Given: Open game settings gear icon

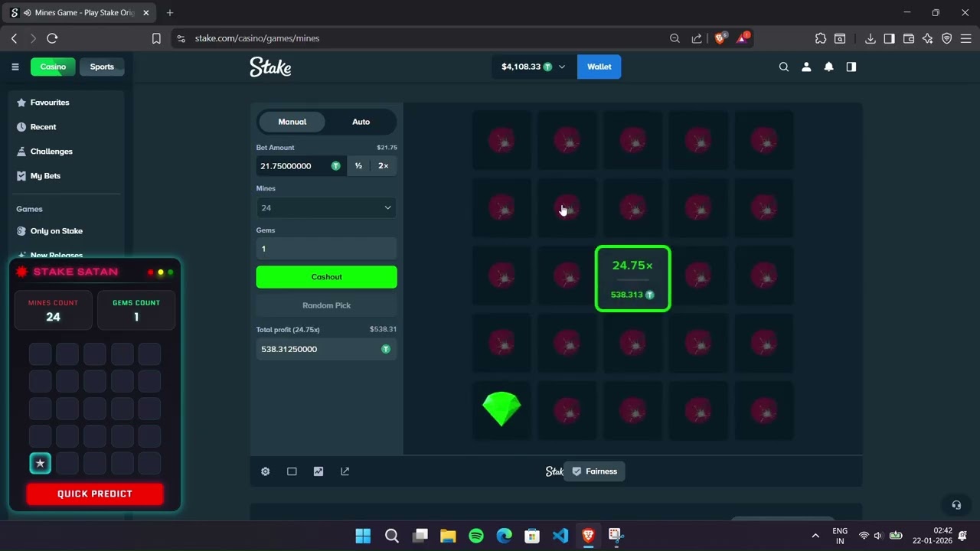Looking at the screenshot, I should (x=265, y=471).
